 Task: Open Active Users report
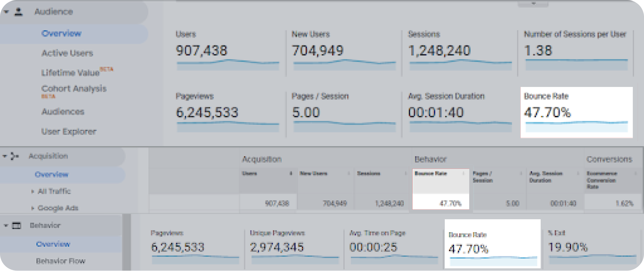[x=67, y=53]
